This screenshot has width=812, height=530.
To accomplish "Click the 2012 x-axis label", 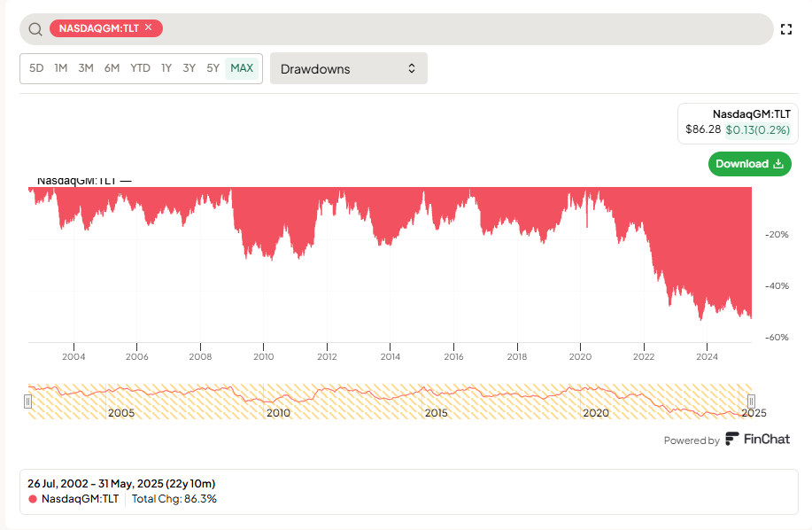I will click(327, 356).
